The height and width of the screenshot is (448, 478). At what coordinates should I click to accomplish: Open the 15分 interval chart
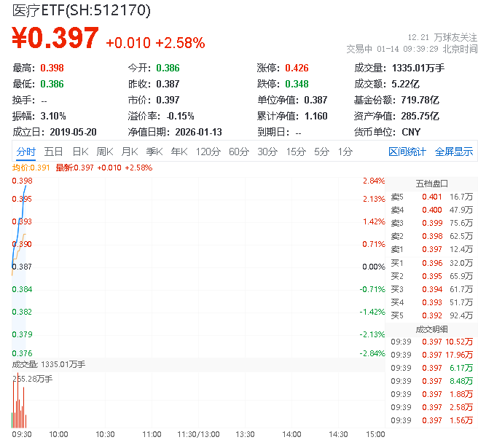tap(295, 152)
